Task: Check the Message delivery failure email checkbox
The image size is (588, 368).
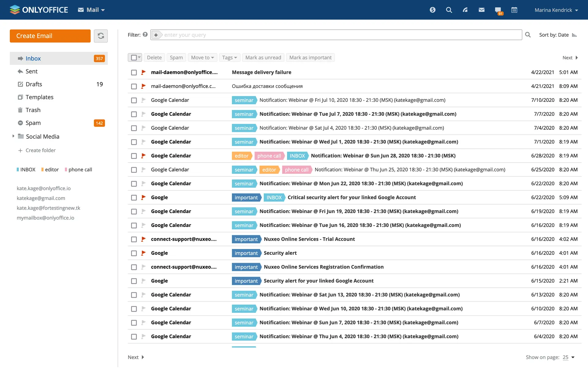Action: pyautogui.click(x=134, y=72)
